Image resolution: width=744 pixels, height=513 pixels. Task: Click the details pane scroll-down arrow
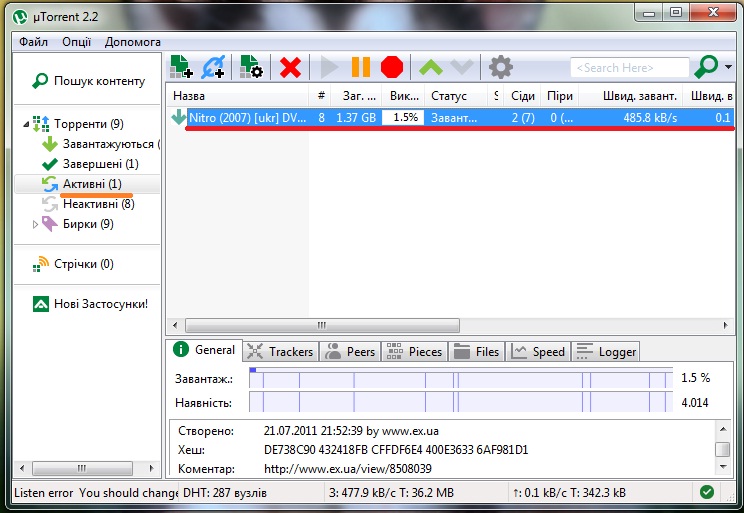point(723,467)
